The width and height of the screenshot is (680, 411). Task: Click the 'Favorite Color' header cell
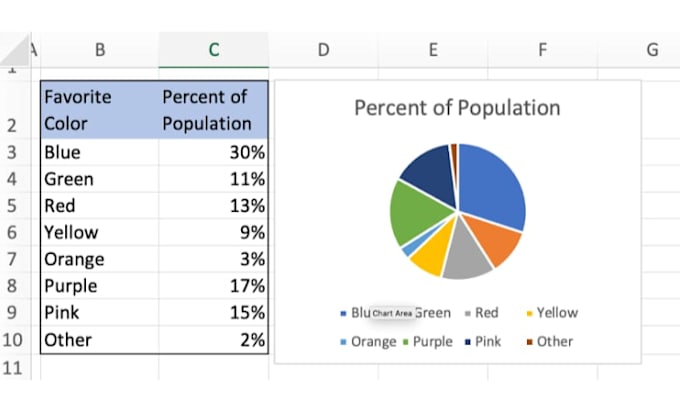point(100,110)
